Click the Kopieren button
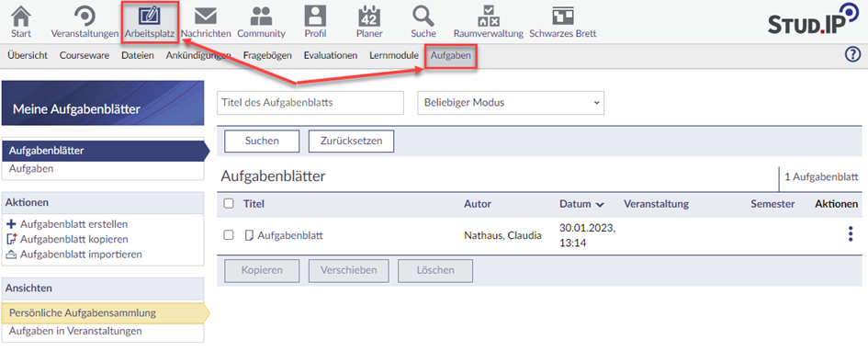Screen dimensions: 868x351 click(x=262, y=271)
